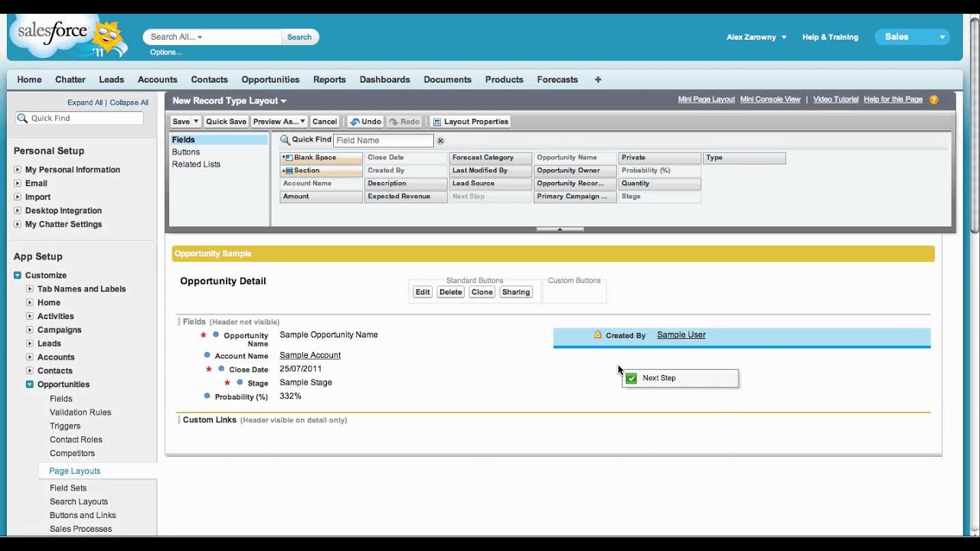This screenshot has height=551, width=980.
Task: Select the Section palette item
Action: coord(322,171)
